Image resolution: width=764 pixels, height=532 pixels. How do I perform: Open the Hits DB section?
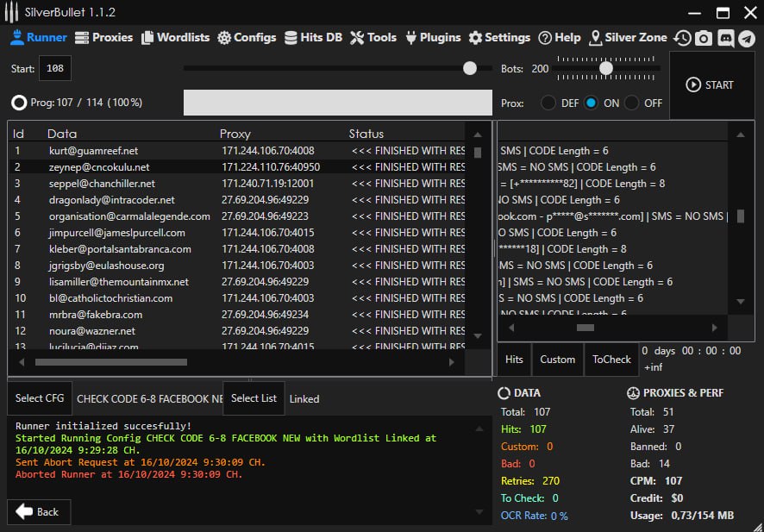click(x=313, y=38)
